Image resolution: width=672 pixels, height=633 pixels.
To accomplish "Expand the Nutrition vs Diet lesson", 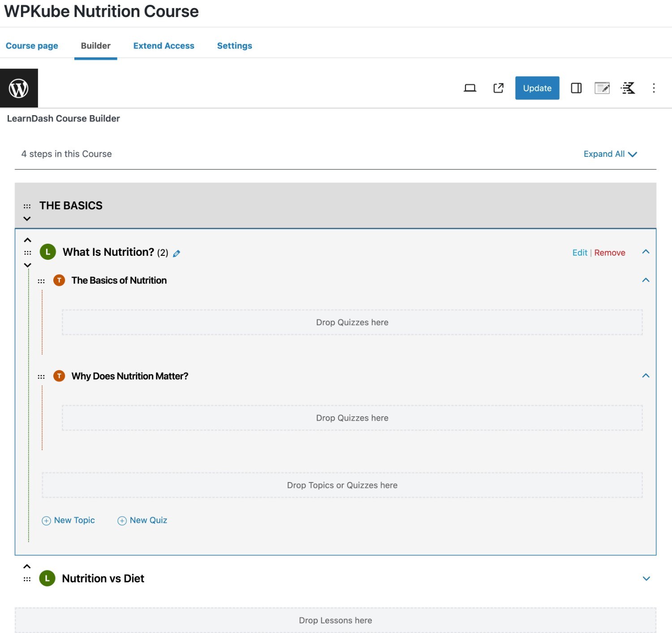I will pos(646,578).
